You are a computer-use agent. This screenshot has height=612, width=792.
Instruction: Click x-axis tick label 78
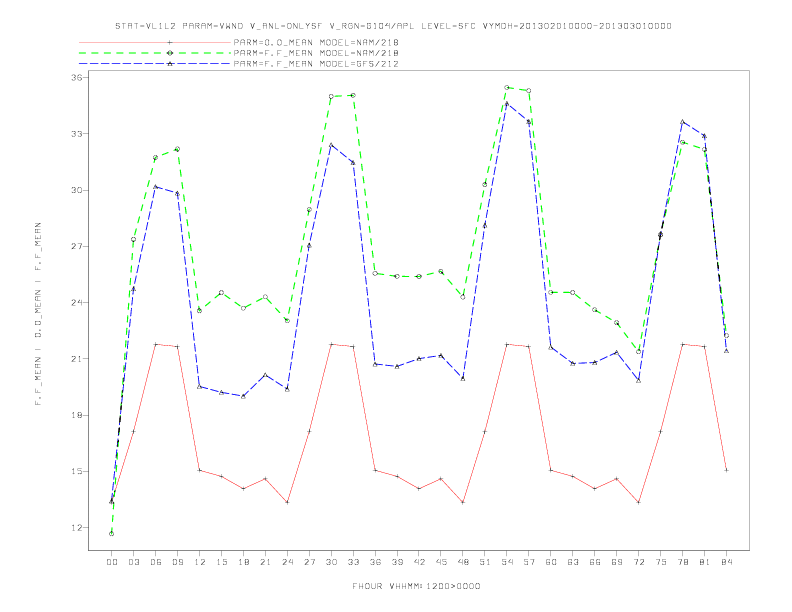coord(683,562)
